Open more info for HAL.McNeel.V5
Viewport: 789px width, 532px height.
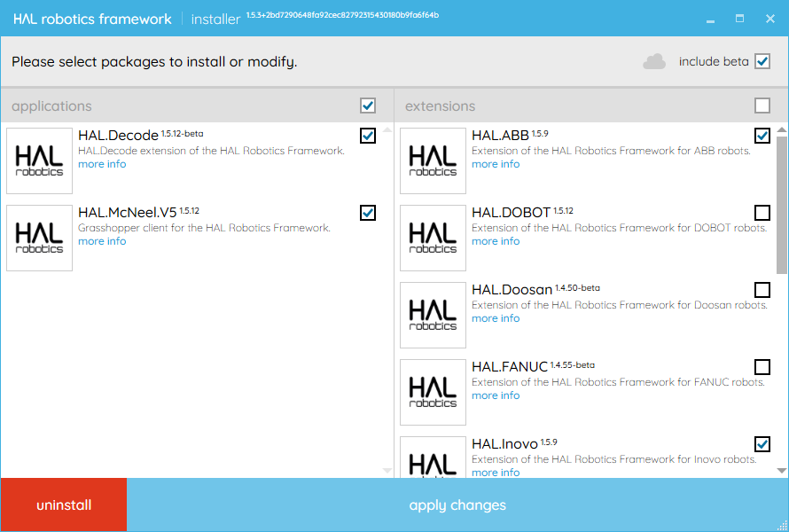tap(102, 241)
